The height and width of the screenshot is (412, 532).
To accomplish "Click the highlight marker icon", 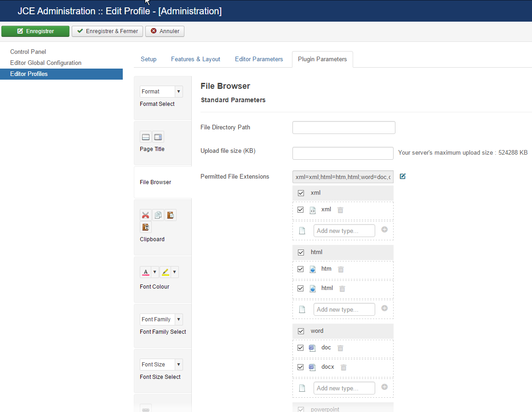I will coord(165,272).
